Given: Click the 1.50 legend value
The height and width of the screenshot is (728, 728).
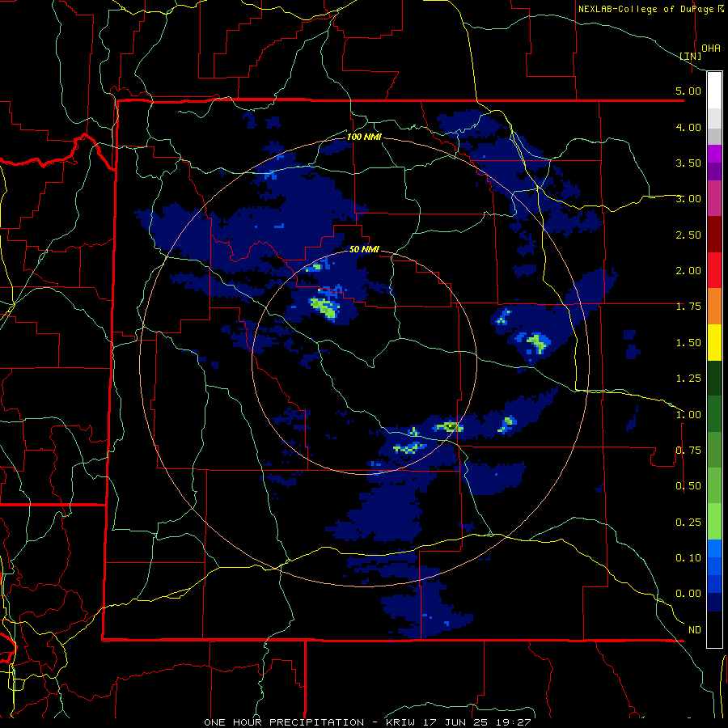Looking at the screenshot, I should tap(688, 343).
